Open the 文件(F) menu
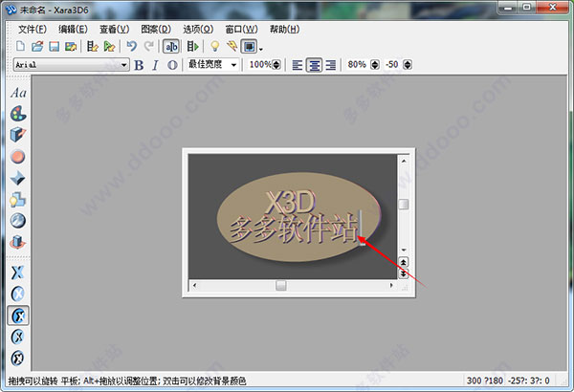This screenshot has height=392, width=574. 33,30
